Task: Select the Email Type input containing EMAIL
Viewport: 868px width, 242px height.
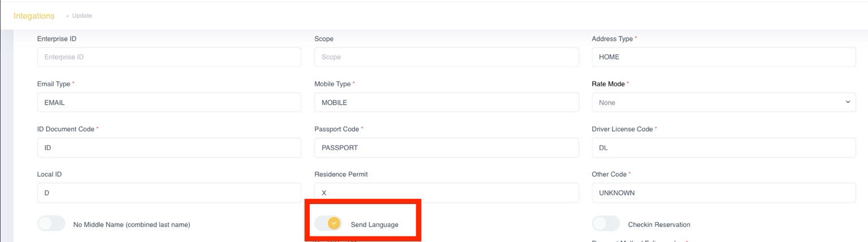Action: pos(169,102)
